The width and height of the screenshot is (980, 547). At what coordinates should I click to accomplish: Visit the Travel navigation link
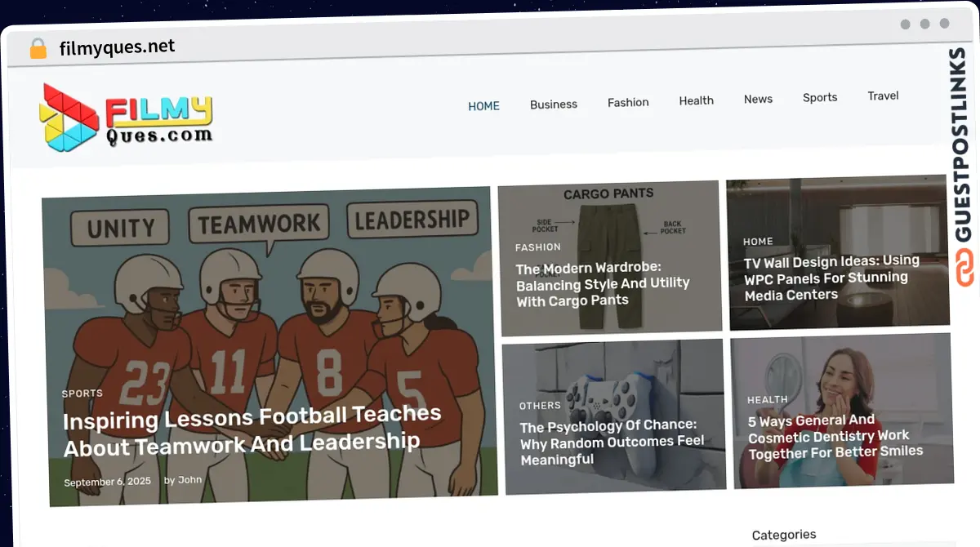(x=883, y=96)
